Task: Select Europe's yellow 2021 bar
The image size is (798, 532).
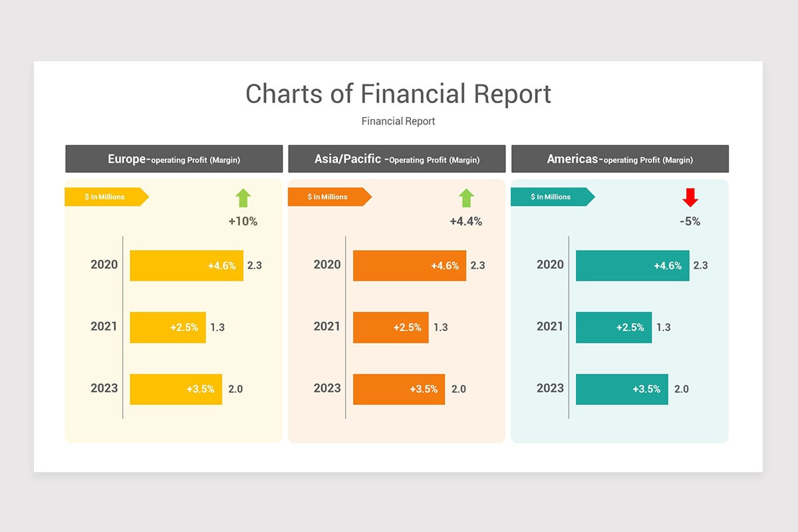Action: pos(168,327)
